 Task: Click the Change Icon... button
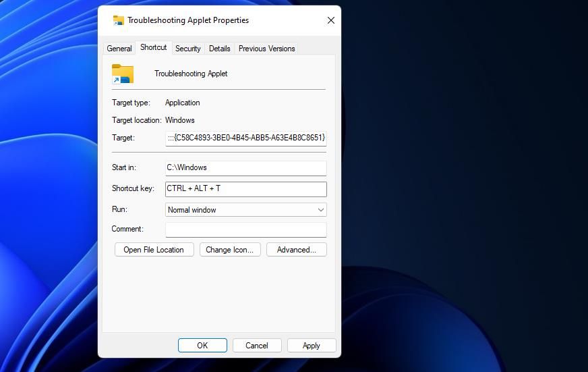[230, 250]
